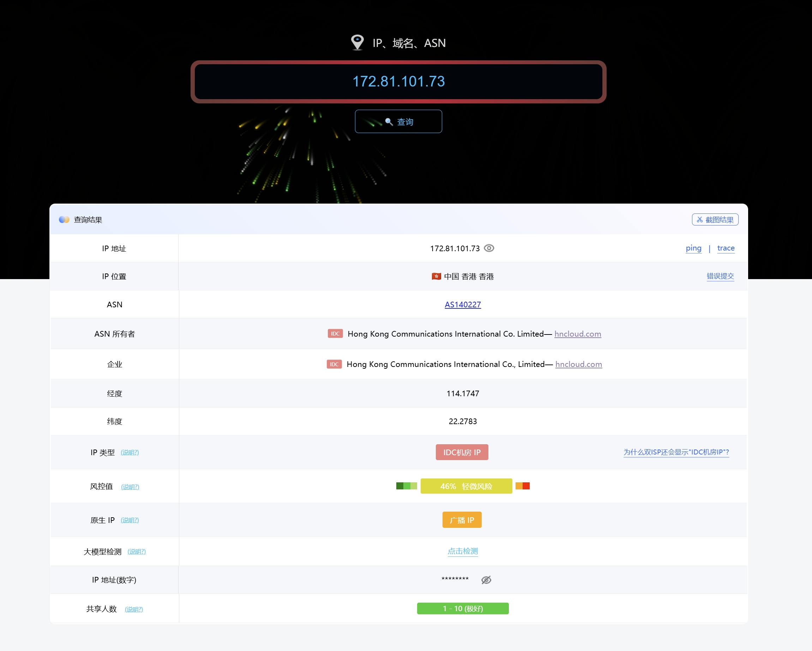812x651 pixels.
Task: Open the trace link
Action: 726,248
